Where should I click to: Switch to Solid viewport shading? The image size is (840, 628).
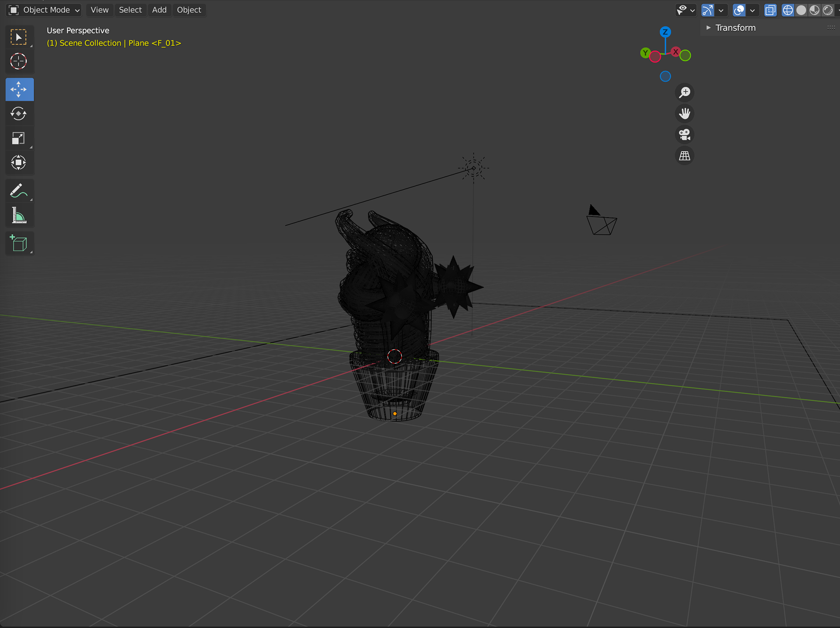(x=801, y=10)
